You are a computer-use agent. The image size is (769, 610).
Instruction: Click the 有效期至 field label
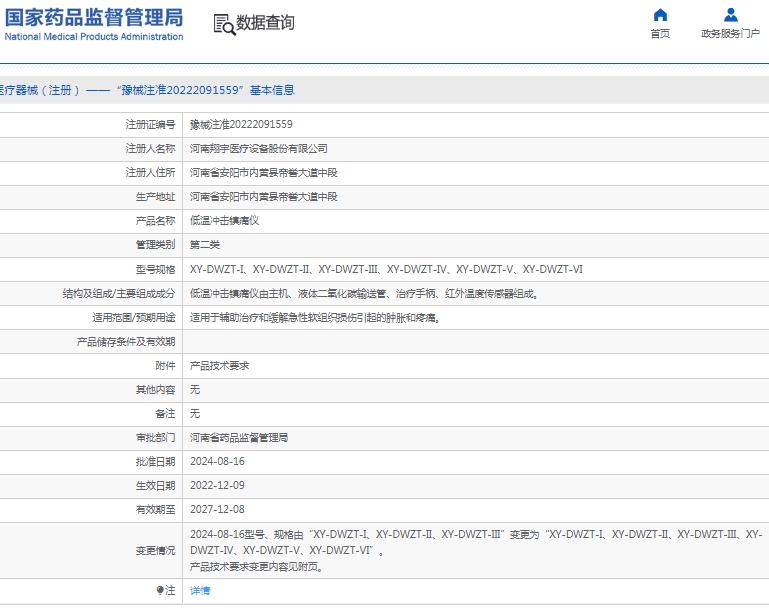click(x=155, y=510)
